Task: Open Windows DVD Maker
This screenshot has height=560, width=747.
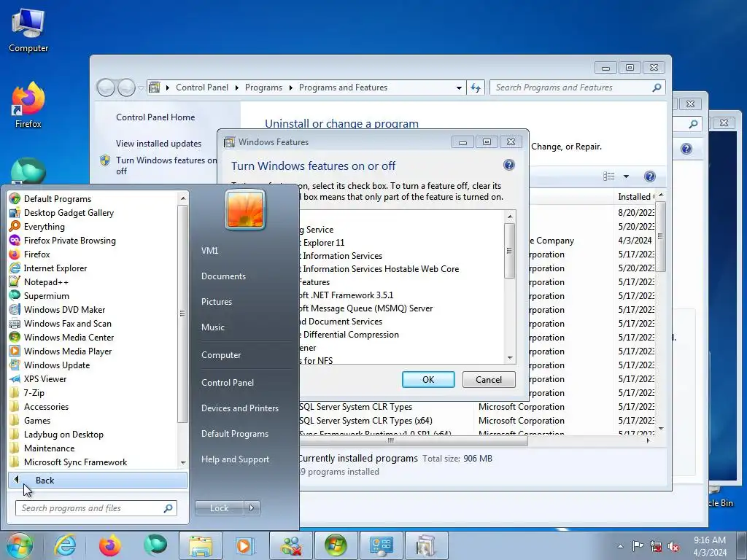Action: click(57, 309)
